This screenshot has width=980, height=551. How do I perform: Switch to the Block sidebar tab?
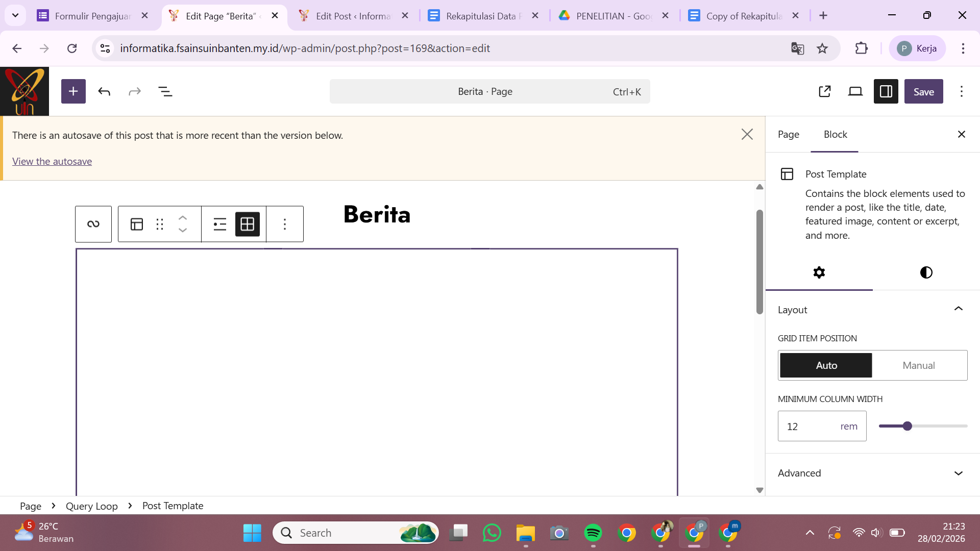click(835, 134)
